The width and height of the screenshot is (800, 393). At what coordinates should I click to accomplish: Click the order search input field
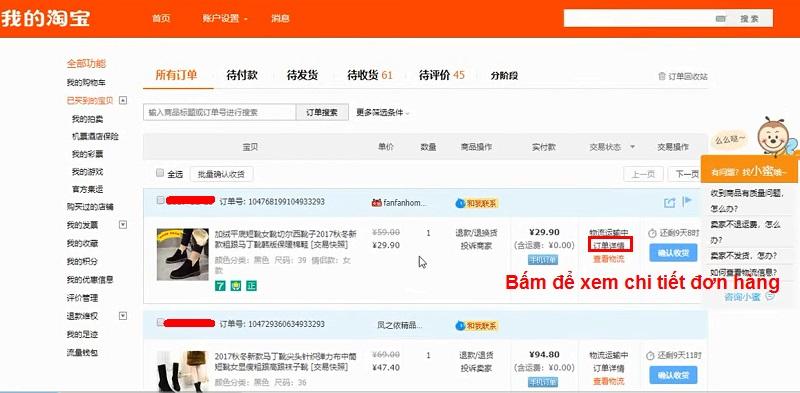tap(219, 112)
